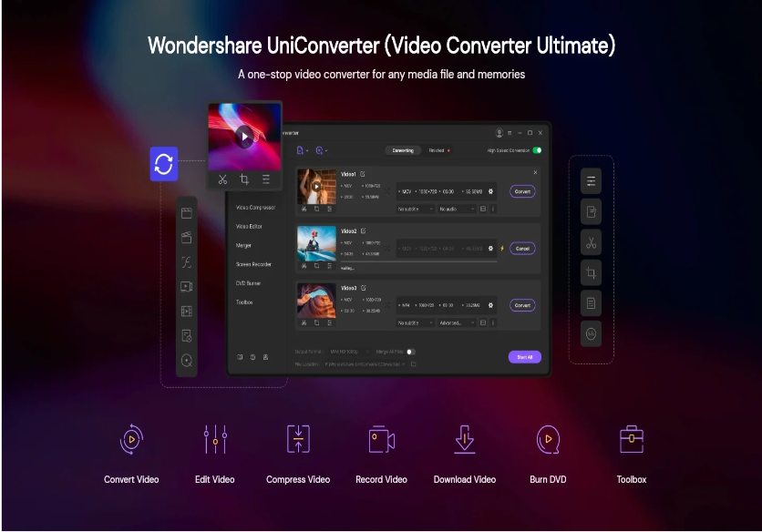Expand the Add Files dropdown arrow
Viewport: 762px width, 532px height.
[307, 151]
